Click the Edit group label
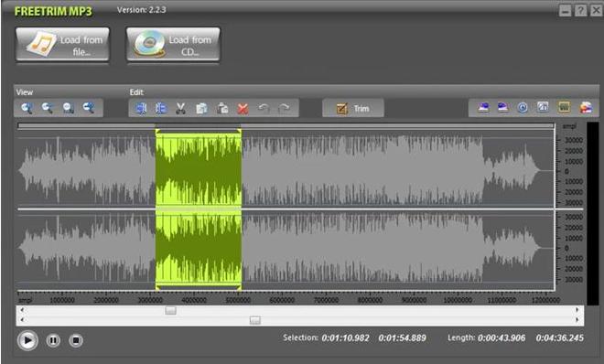 point(136,92)
